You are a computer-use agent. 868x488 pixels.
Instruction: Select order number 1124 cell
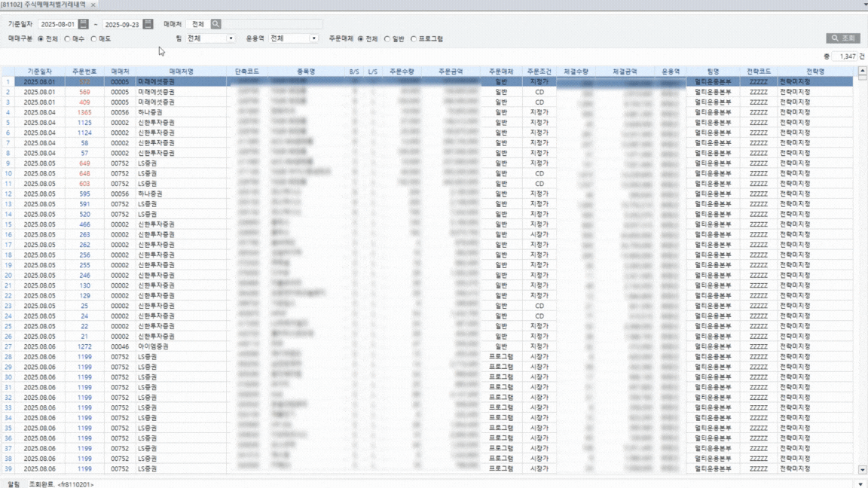(x=84, y=133)
